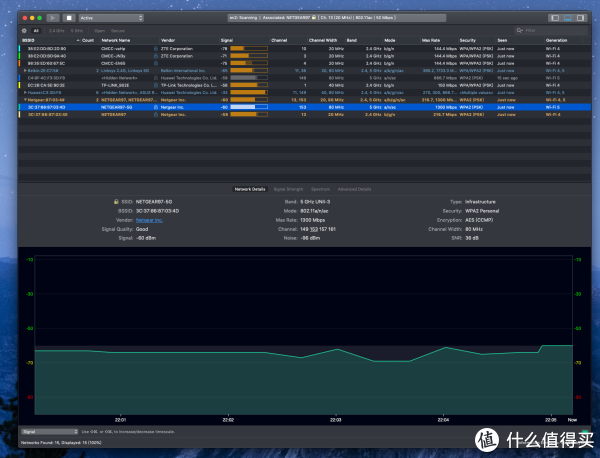Click the BSSID column sort arrow
Screen dimensions: 600x458
(x=78, y=40)
